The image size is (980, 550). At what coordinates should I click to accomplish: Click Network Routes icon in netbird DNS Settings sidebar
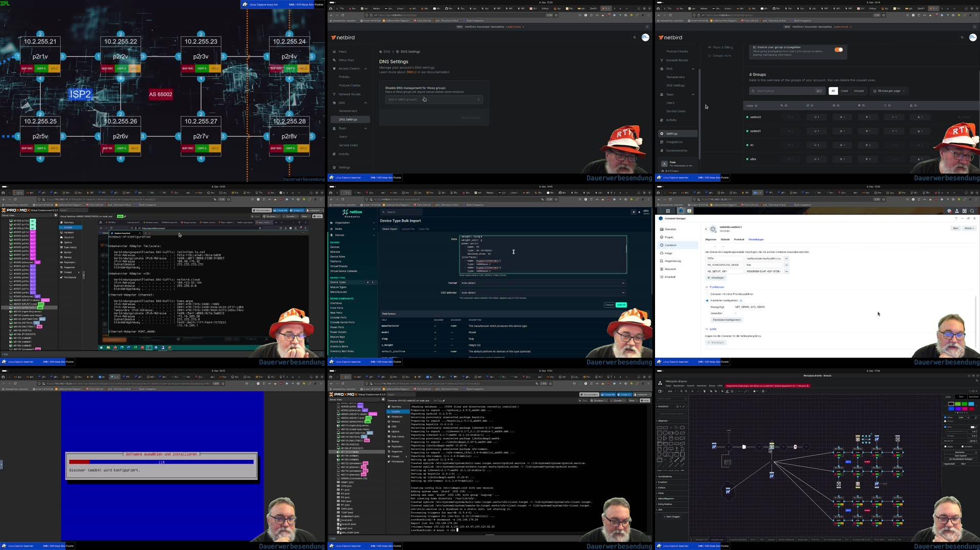click(334, 94)
